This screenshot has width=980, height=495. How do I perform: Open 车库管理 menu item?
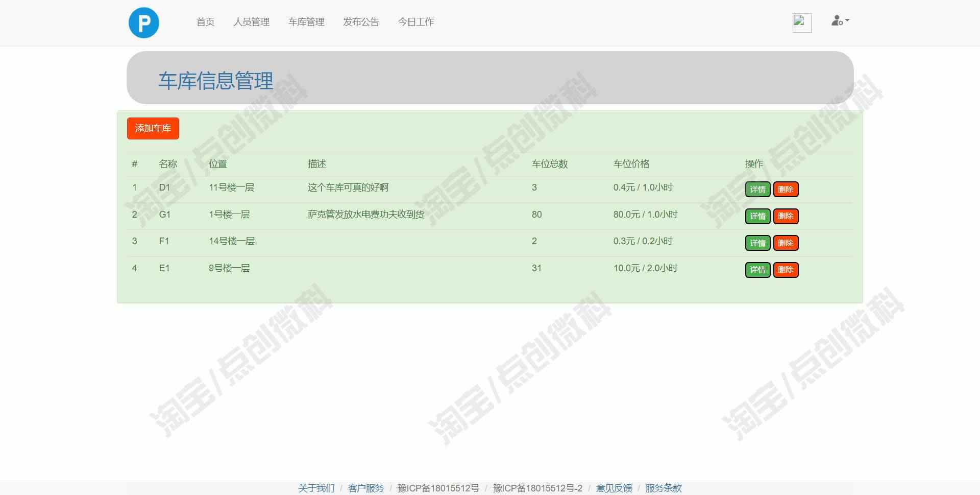tap(306, 22)
